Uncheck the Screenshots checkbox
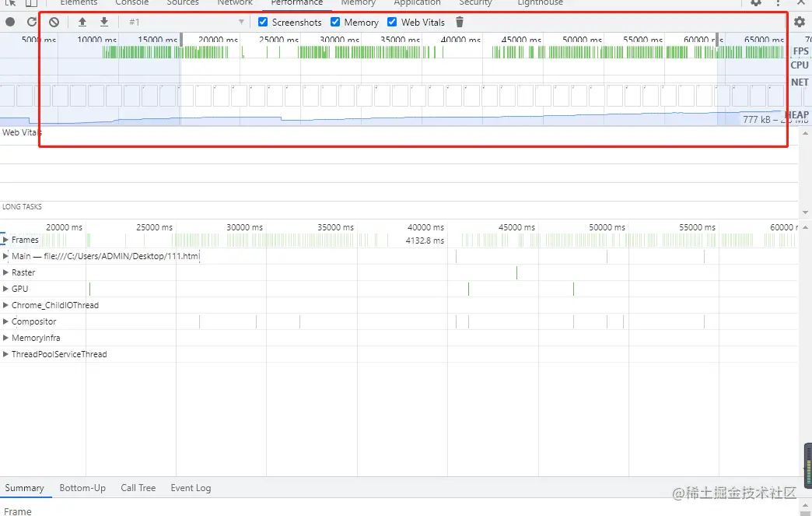 263,22
